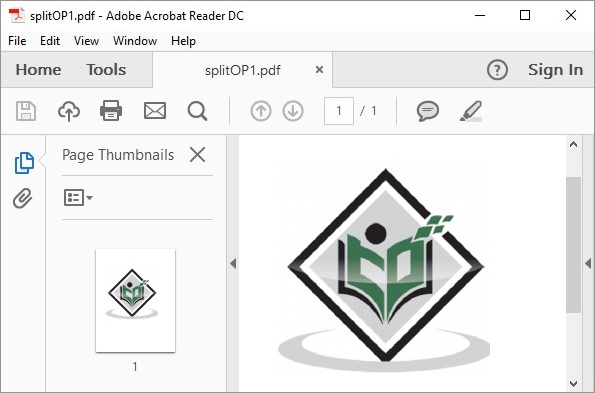The image size is (595, 393).
Task: Collapse the left navigation pane arrow
Action: (233, 263)
